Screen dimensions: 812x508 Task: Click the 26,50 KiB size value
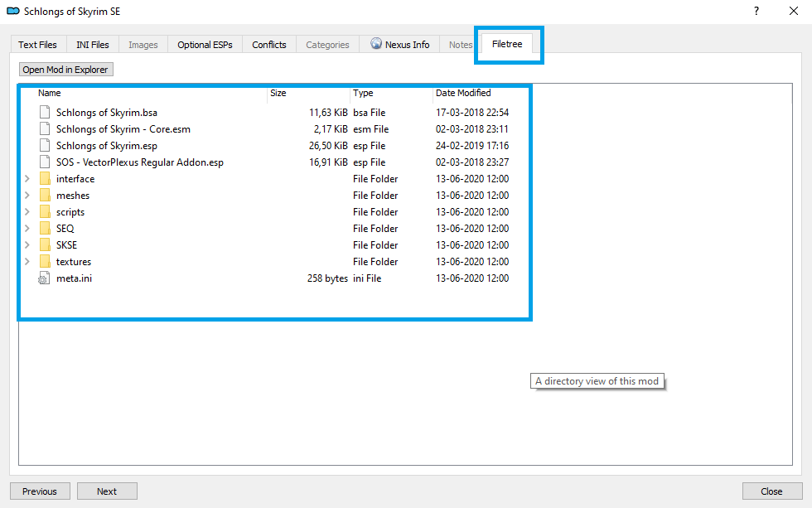(x=328, y=146)
